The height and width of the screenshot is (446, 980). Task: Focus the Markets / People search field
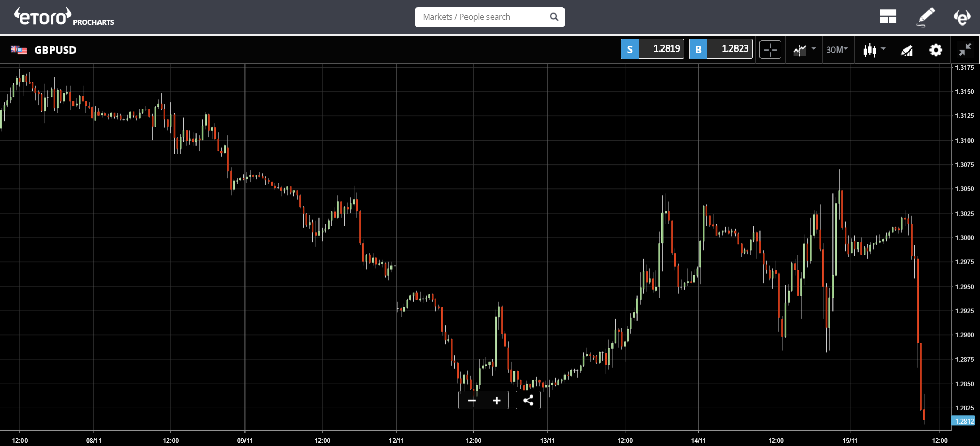489,17
